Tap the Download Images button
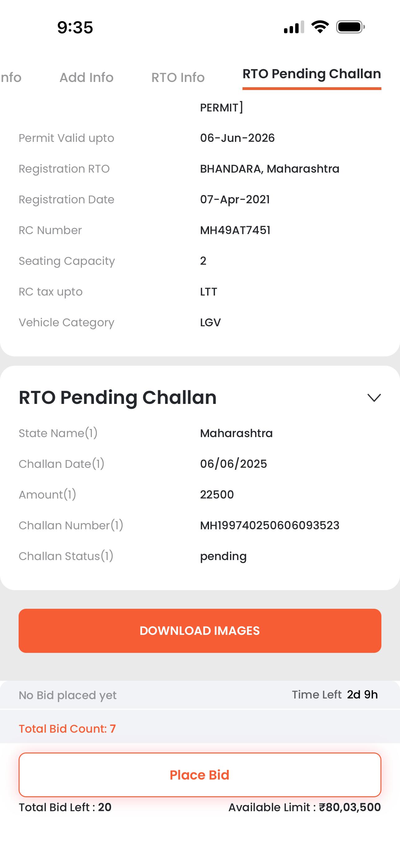 click(x=200, y=631)
